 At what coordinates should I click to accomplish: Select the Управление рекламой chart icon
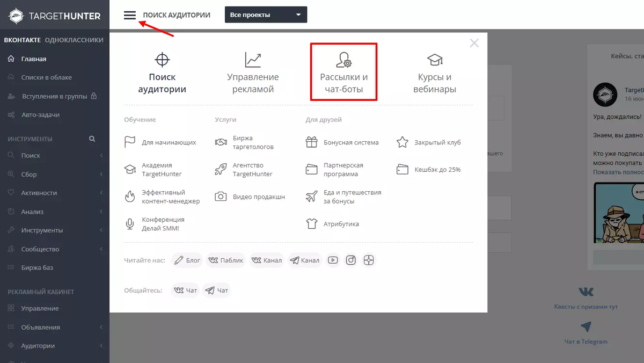point(253,59)
